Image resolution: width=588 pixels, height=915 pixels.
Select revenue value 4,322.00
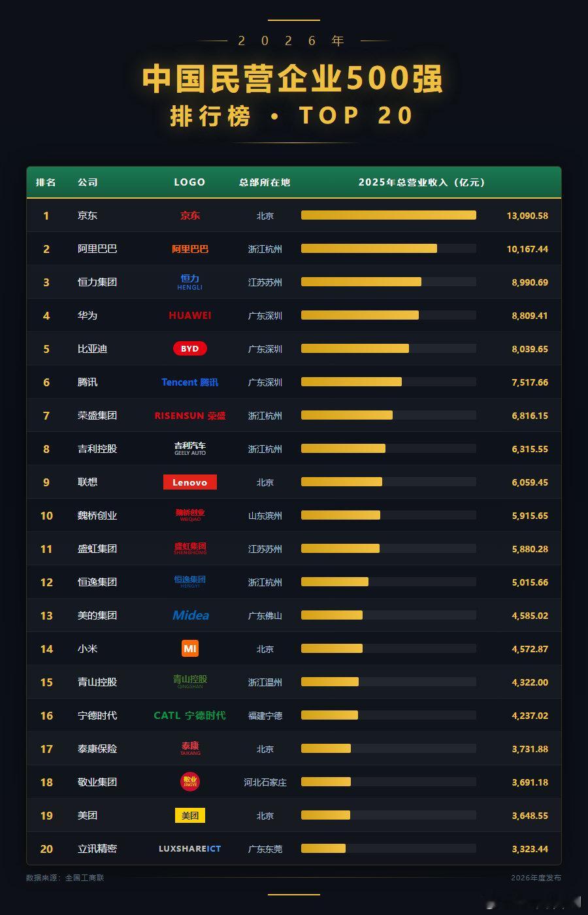[530, 682]
